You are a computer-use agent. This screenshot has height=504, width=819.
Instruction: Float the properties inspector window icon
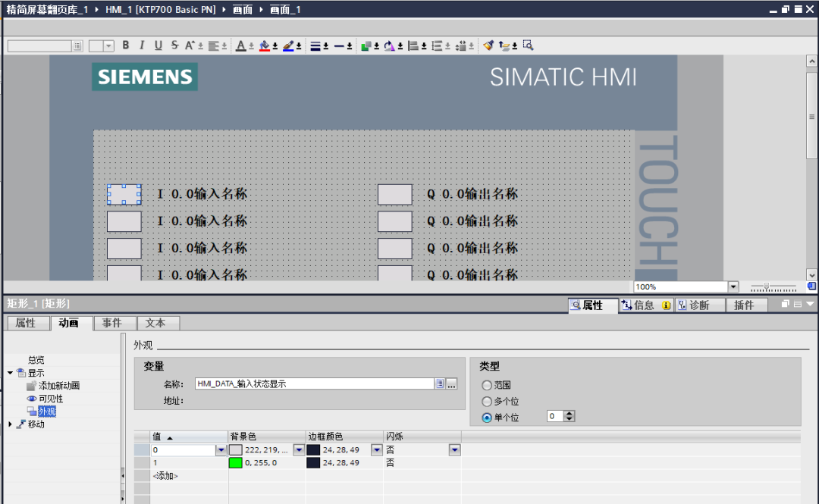coord(785,304)
